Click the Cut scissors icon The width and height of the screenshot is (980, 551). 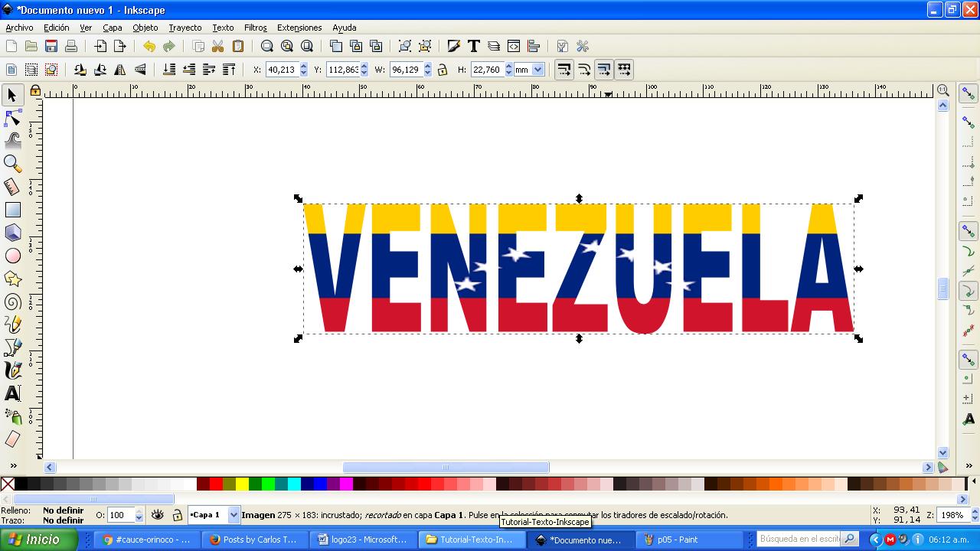[x=218, y=47]
